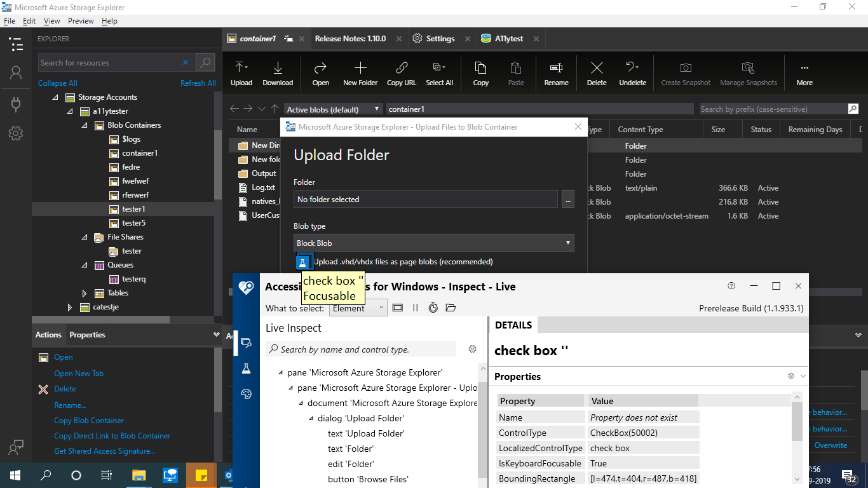Pause live inspection with the pause icon
Viewport: 868px width, 488px height.
(x=415, y=308)
